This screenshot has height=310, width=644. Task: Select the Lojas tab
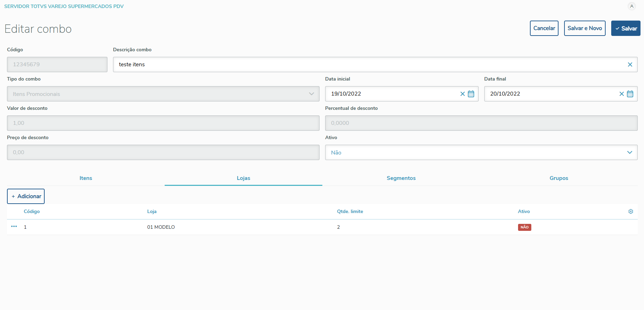point(244,178)
